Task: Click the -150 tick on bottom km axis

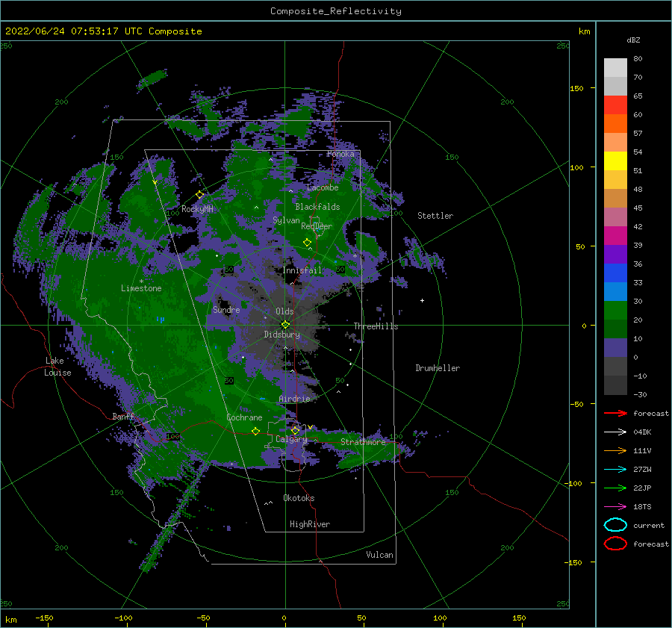Action: (x=44, y=618)
